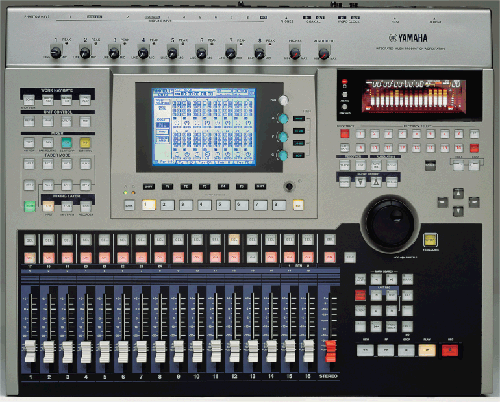Trigger the lit sampling pad 1

(149, 205)
